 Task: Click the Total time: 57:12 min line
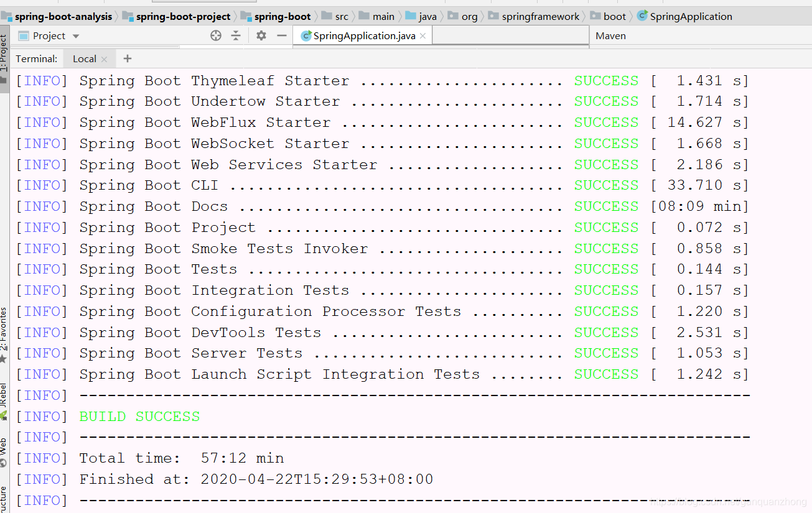coord(181,458)
